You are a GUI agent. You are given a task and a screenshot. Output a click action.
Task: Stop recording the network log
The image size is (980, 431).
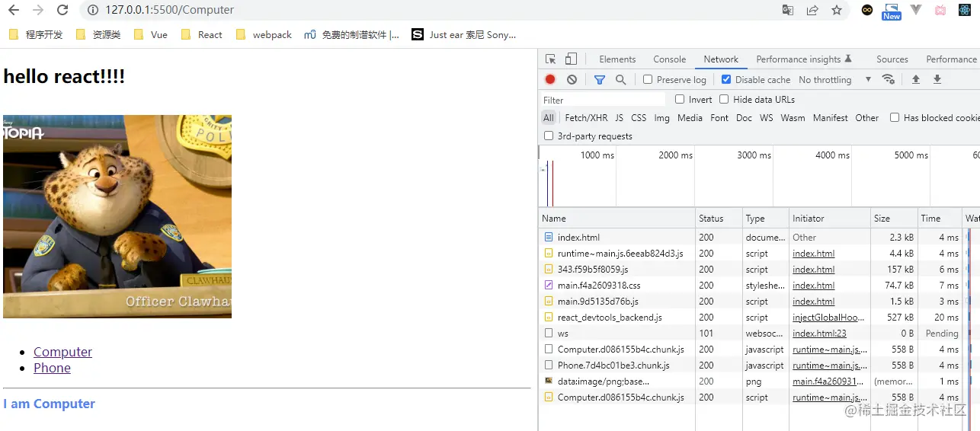pyautogui.click(x=550, y=79)
